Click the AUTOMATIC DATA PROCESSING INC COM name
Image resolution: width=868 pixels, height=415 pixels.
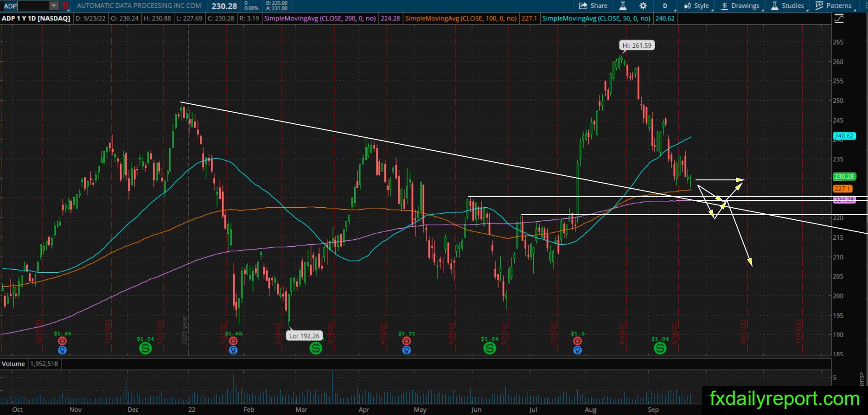139,6
